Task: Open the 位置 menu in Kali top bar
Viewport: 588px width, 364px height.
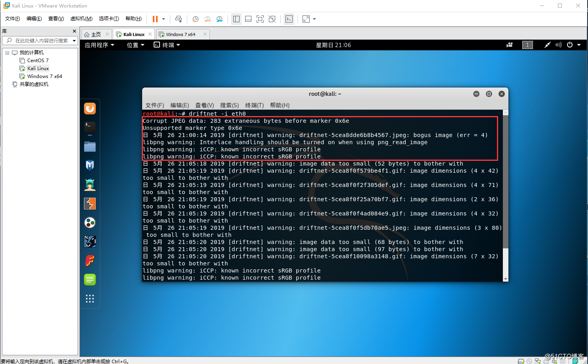Action: click(x=135, y=45)
